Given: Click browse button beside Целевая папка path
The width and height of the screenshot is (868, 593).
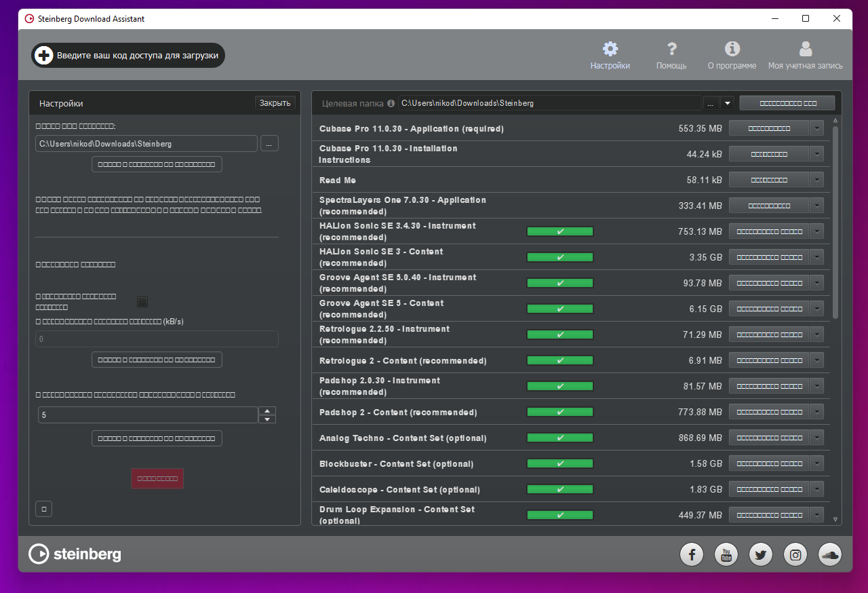Looking at the screenshot, I should point(711,103).
